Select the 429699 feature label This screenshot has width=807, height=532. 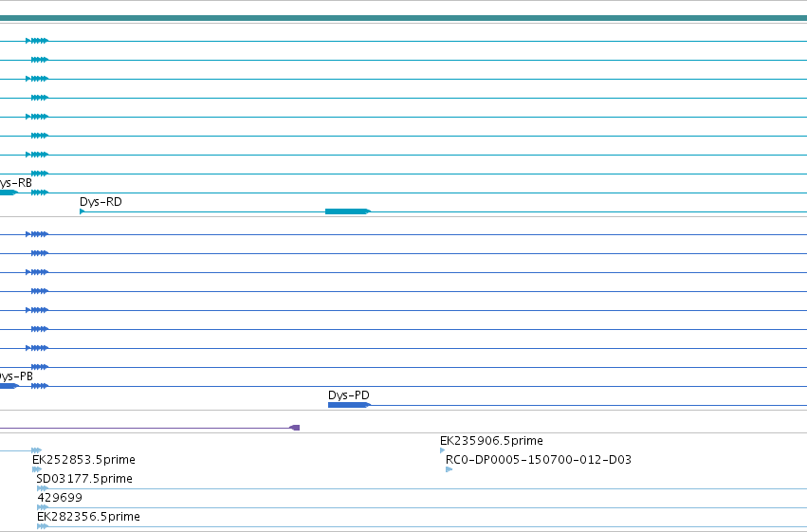click(x=60, y=498)
